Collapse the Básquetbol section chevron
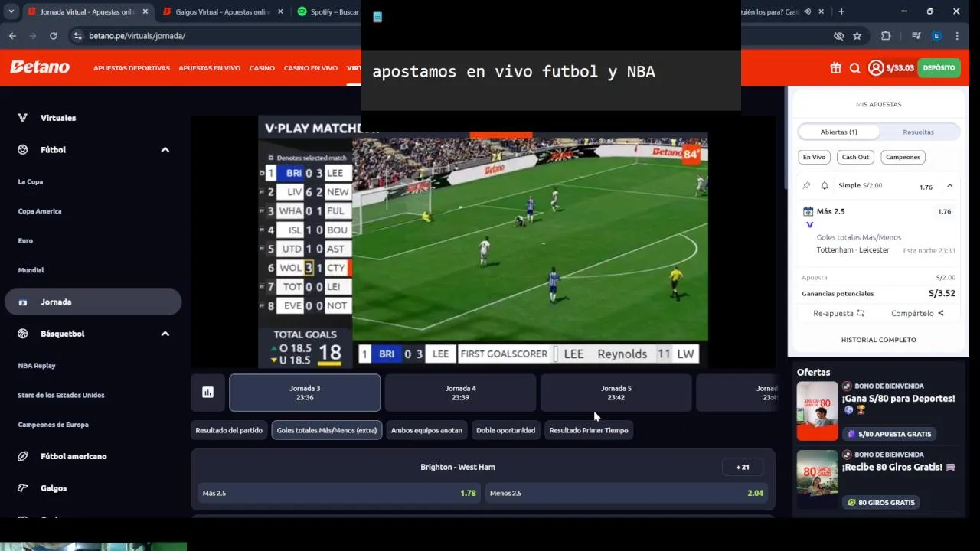This screenshot has width=980, height=551. pos(165,334)
